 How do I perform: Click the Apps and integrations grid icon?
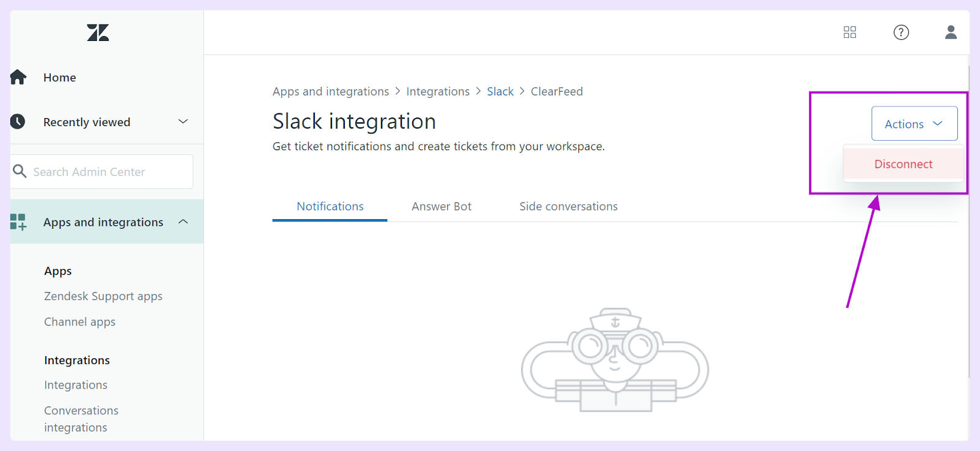coord(18,222)
